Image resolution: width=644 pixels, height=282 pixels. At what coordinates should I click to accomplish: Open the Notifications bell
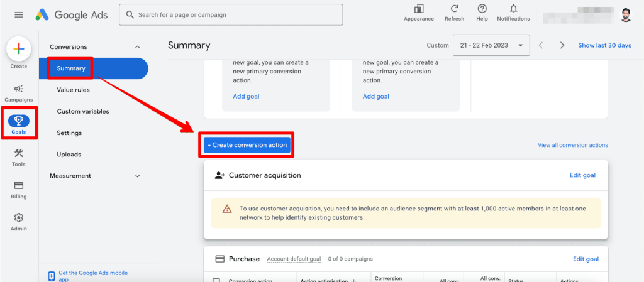513,9
